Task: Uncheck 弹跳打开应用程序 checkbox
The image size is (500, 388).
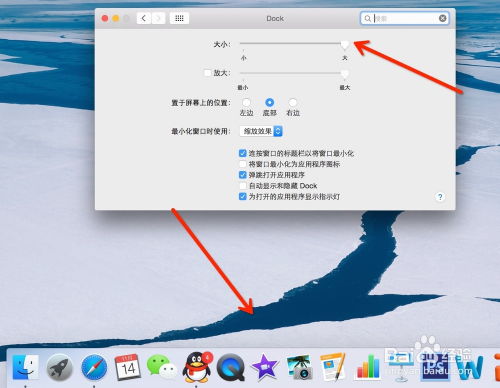Action: (243, 175)
